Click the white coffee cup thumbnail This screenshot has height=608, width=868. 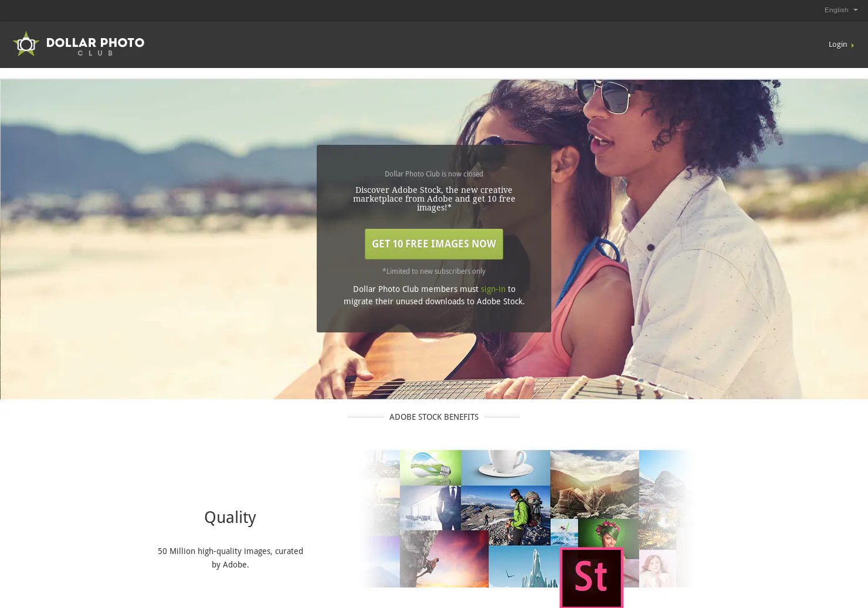(506, 467)
